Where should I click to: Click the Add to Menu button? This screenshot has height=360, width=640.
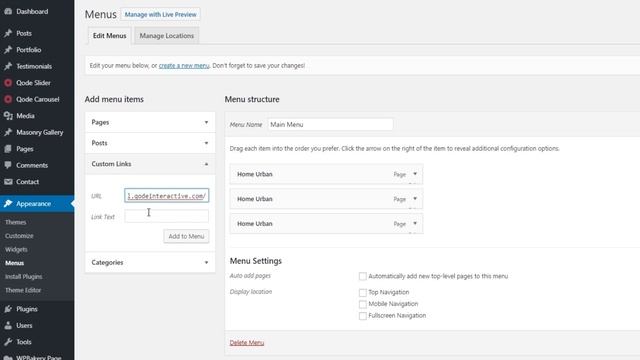click(x=186, y=236)
